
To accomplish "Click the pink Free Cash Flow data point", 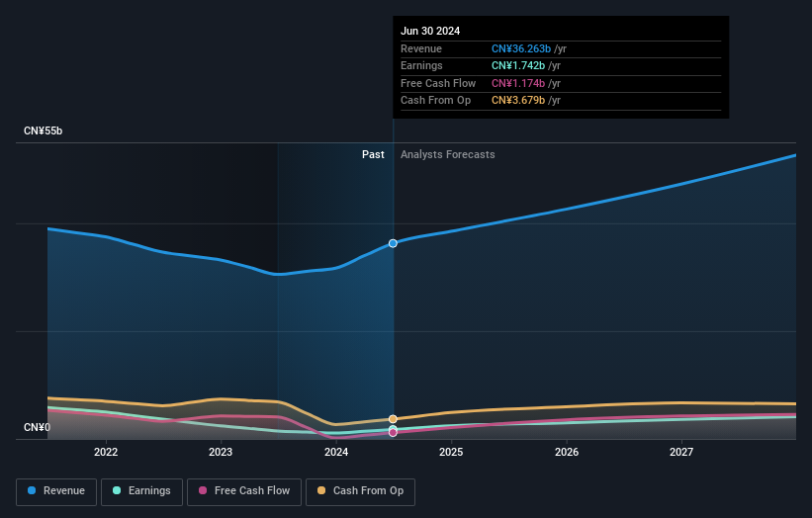I will coord(393,433).
